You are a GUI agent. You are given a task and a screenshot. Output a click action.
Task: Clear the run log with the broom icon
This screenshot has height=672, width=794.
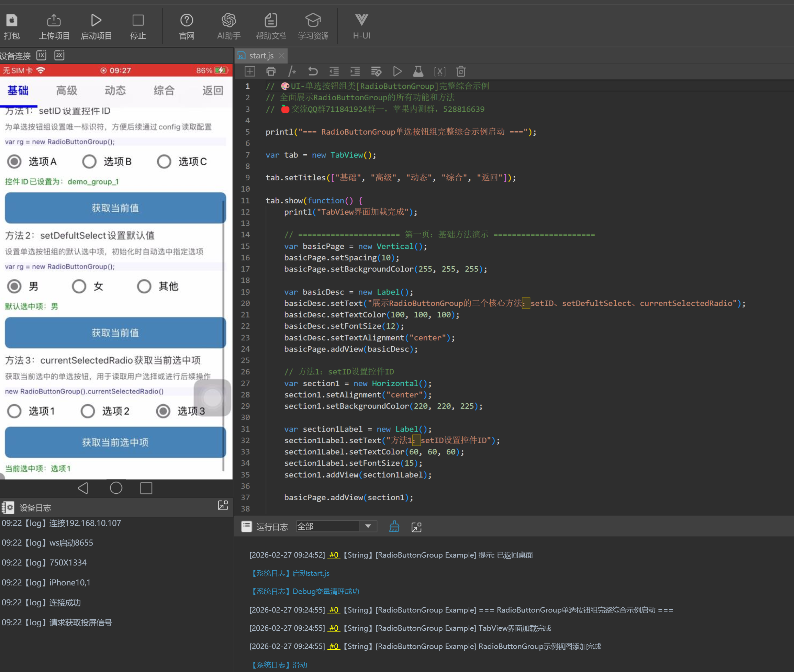(394, 526)
